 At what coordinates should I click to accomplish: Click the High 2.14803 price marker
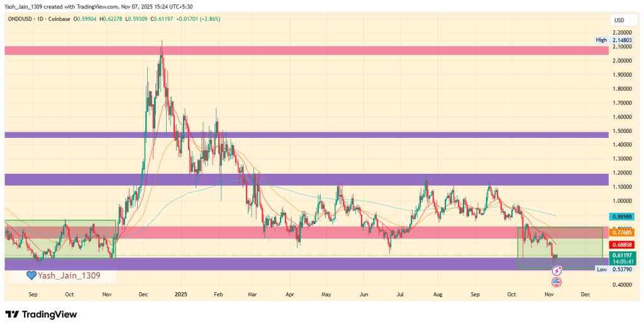coord(614,40)
